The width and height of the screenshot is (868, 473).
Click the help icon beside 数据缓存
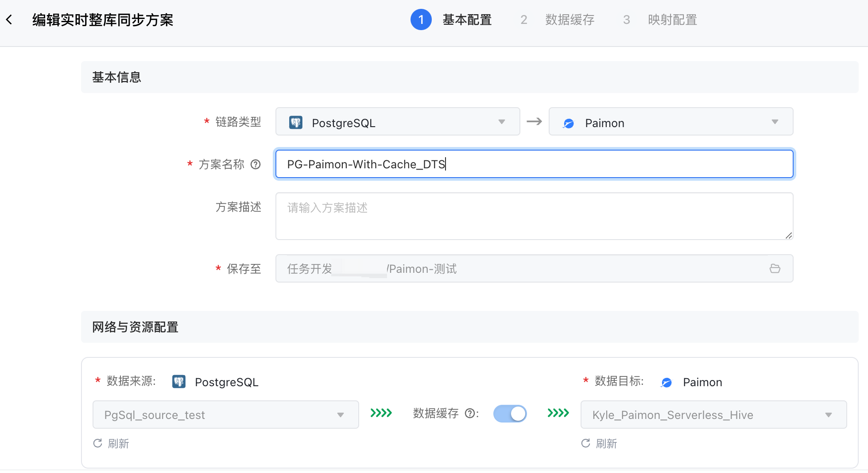470,413
